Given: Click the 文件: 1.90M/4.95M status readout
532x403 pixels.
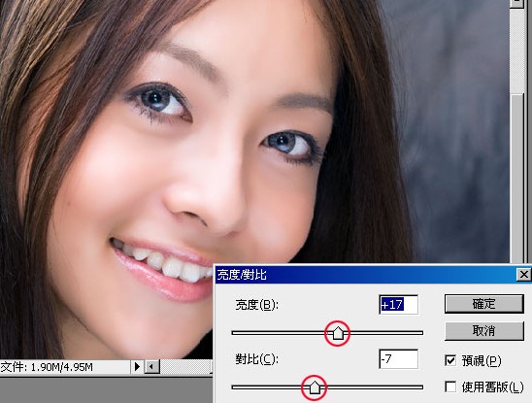Looking at the screenshot, I should [x=47, y=367].
